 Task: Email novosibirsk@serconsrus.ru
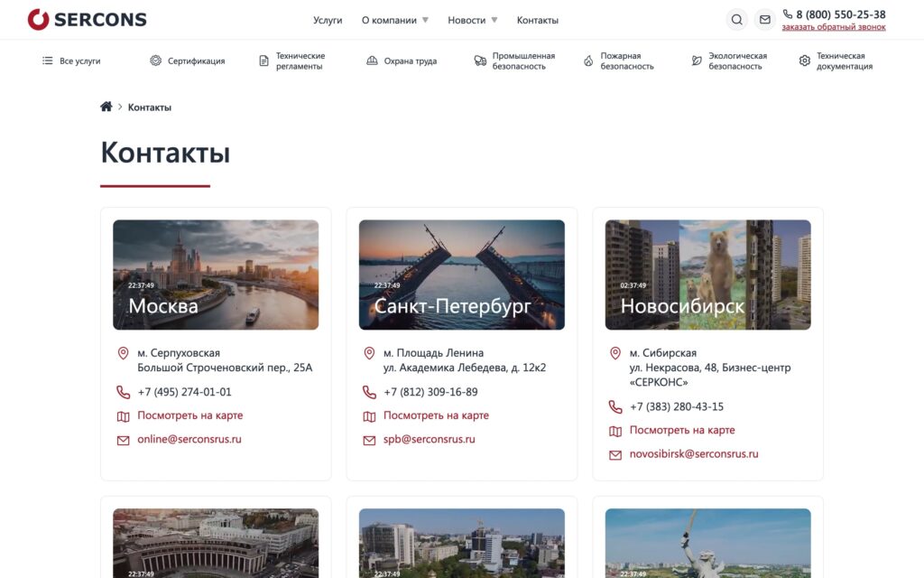pyautogui.click(x=694, y=453)
